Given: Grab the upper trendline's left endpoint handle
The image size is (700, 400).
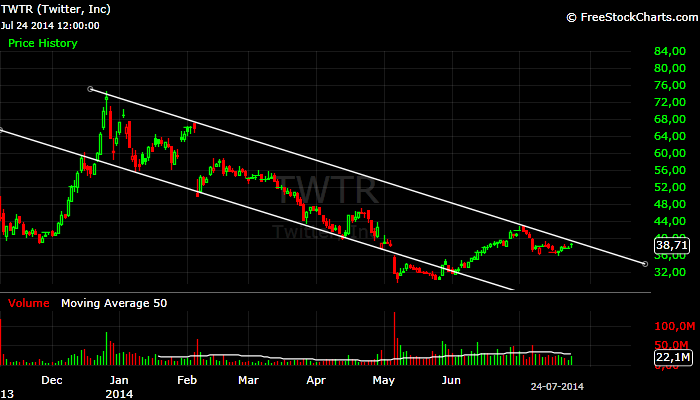Looking at the screenshot, I should click(x=90, y=89).
